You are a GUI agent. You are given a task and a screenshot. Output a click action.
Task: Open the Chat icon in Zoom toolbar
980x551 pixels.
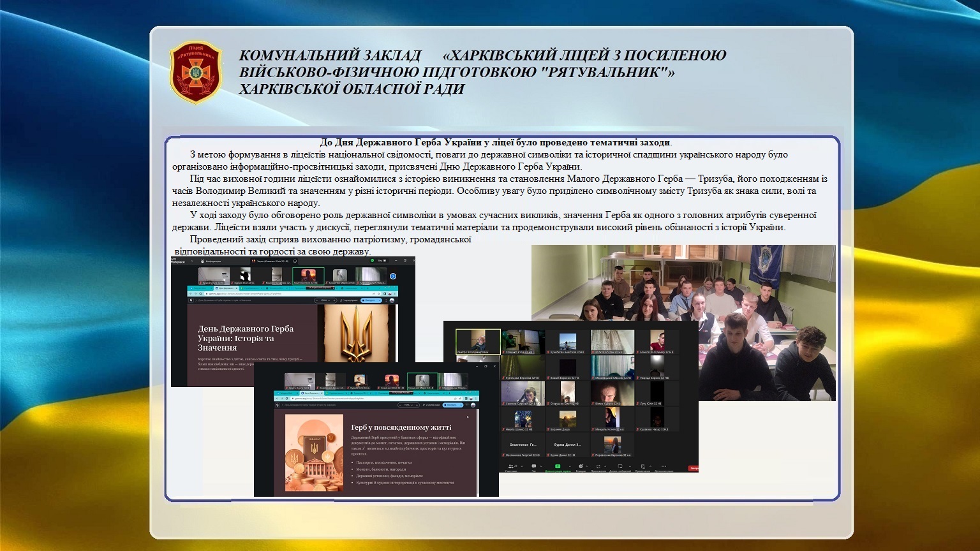(533, 467)
